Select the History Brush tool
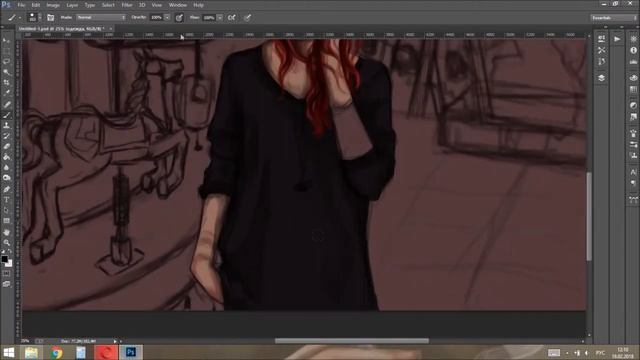The image size is (640, 360). (7, 136)
